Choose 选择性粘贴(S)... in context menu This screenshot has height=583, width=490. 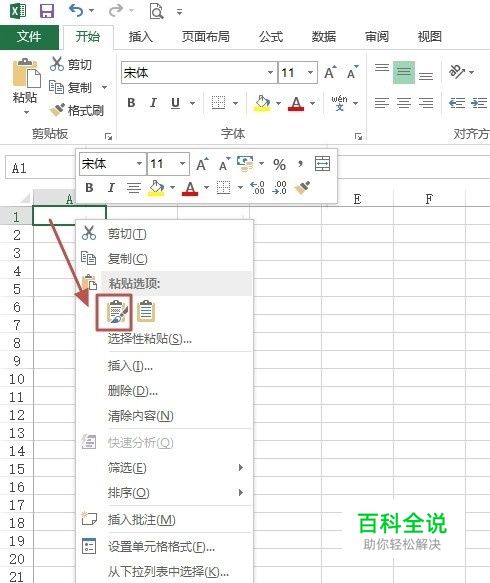coord(164,339)
